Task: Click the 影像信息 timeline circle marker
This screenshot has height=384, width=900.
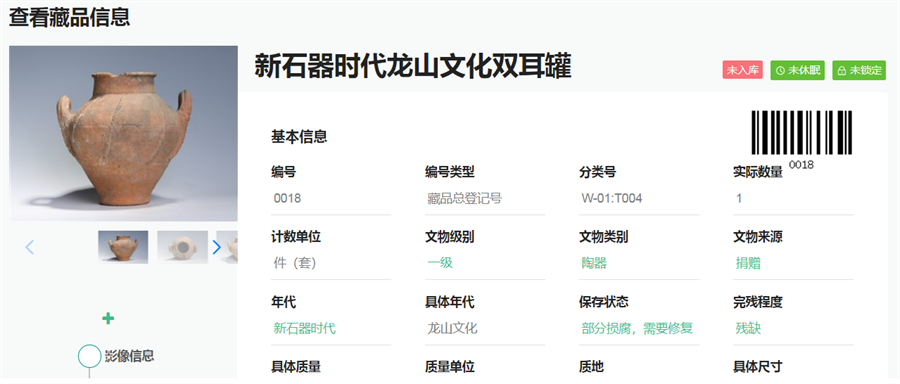Action: point(90,356)
